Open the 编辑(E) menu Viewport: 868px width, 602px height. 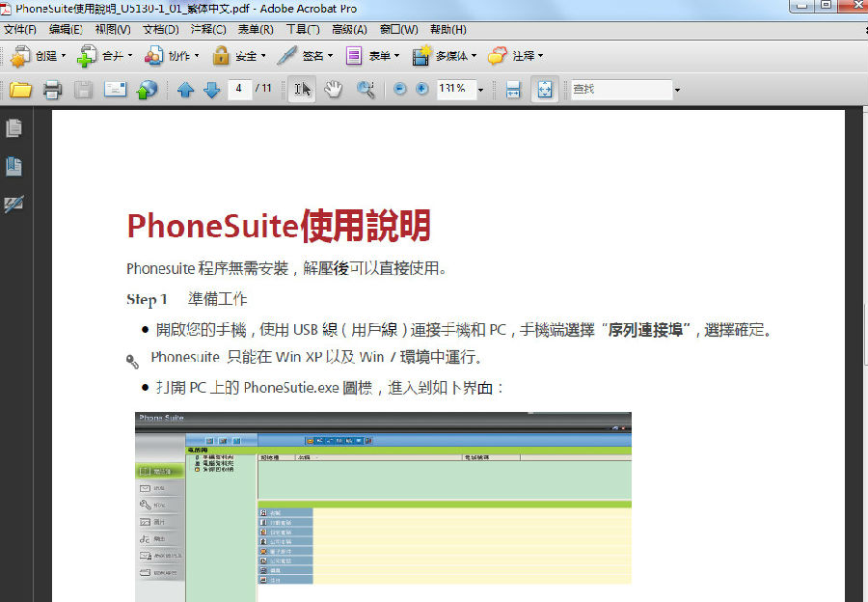(66, 29)
